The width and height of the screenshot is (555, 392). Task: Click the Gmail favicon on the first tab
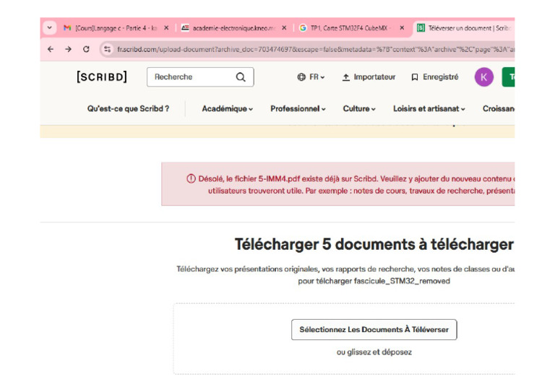click(x=67, y=28)
